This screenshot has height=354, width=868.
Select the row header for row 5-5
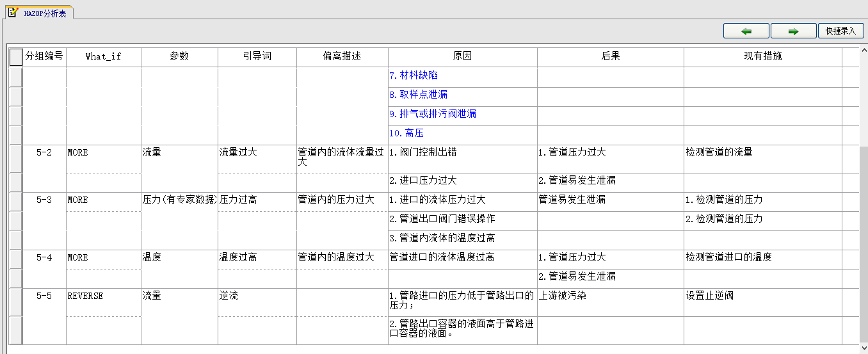point(16,302)
